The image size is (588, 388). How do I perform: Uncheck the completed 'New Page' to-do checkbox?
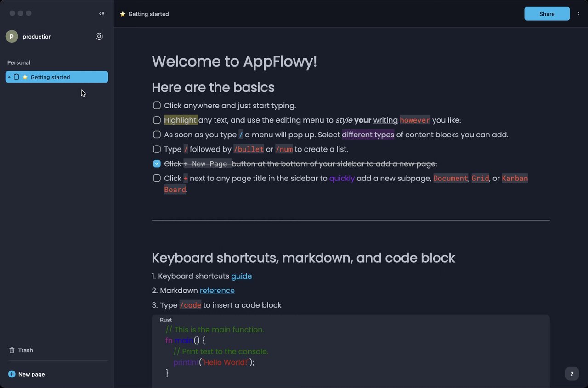[x=157, y=164]
